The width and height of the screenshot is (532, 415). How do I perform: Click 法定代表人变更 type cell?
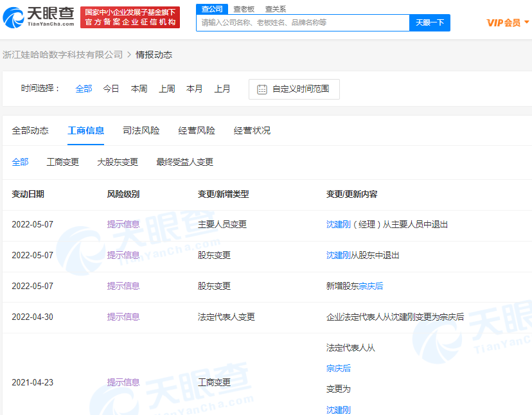[226, 317]
